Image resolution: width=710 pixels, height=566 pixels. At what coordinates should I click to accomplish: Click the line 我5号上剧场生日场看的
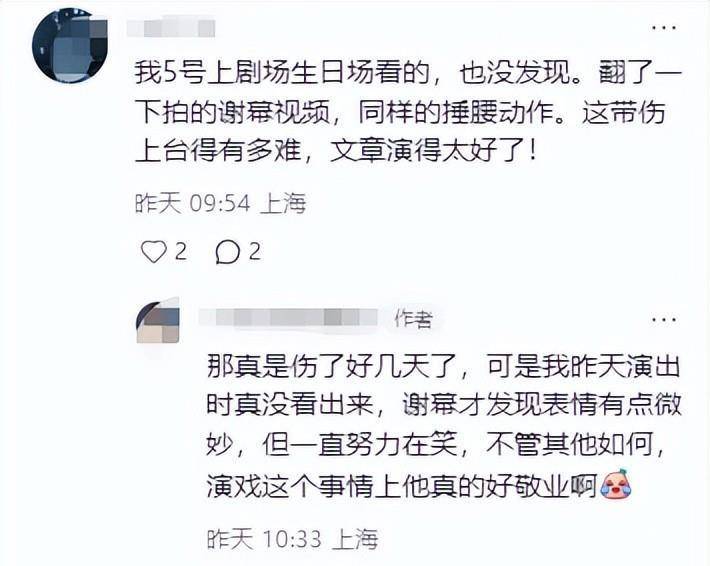pos(408,73)
